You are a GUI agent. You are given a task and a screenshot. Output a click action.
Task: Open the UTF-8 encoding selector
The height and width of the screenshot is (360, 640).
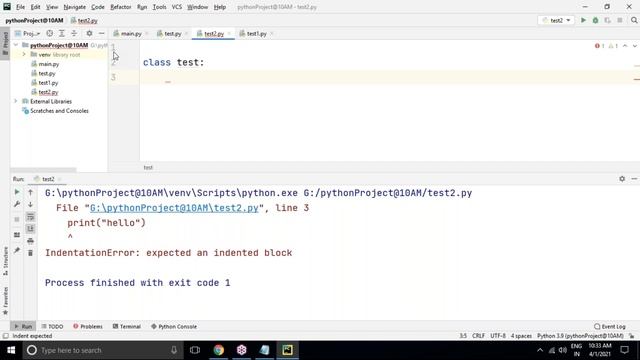click(498, 336)
